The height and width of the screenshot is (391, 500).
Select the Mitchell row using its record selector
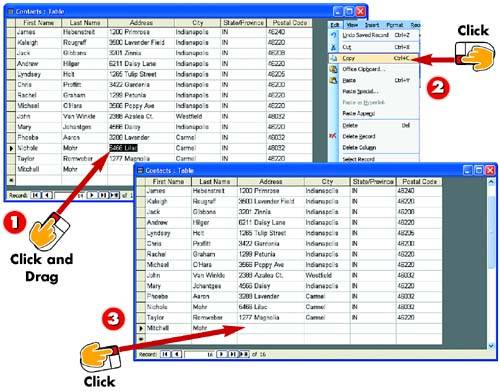click(x=141, y=328)
